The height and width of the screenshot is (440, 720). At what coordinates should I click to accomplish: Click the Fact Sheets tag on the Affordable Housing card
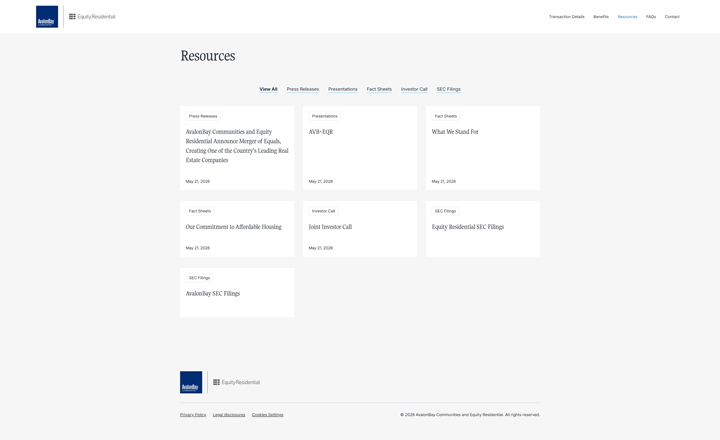click(x=200, y=211)
